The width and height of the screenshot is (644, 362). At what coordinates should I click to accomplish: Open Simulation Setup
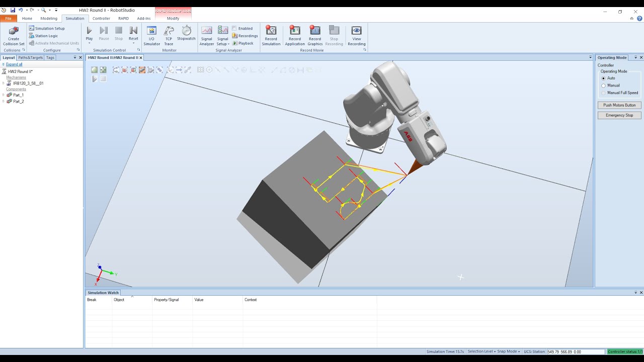coord(47,29)
